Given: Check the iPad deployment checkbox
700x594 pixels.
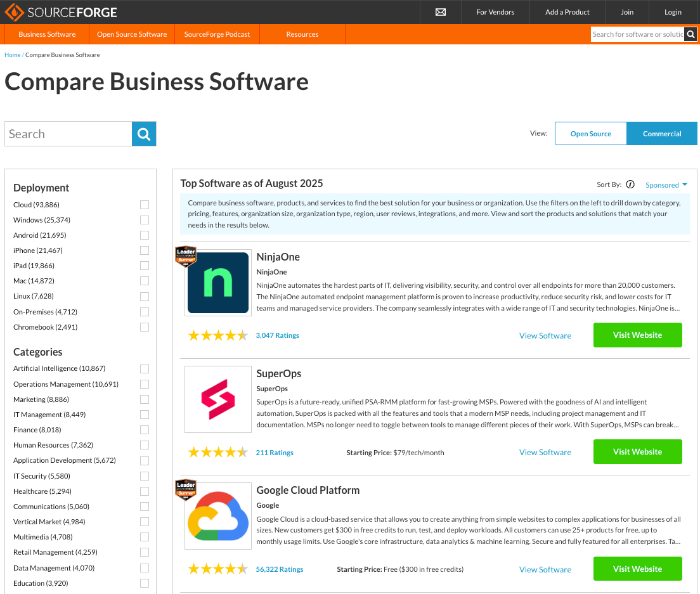Looking at the screenshot, I should (x=144, y=266).
